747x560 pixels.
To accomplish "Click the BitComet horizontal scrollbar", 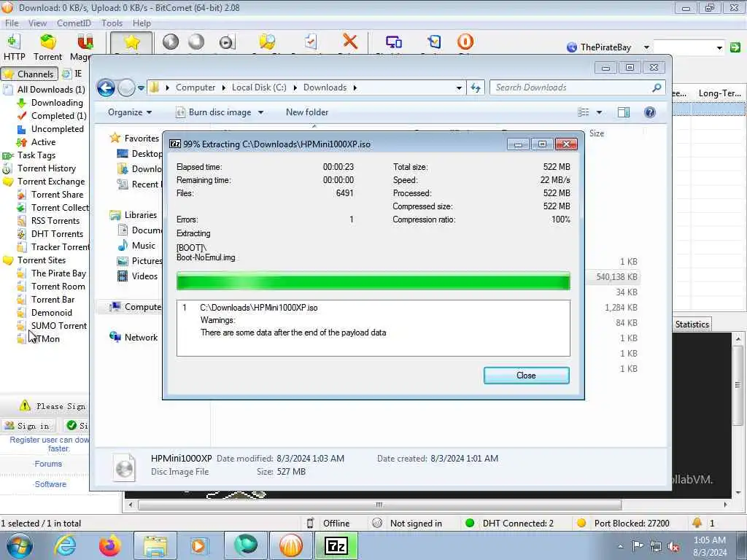I will (379, 505).
